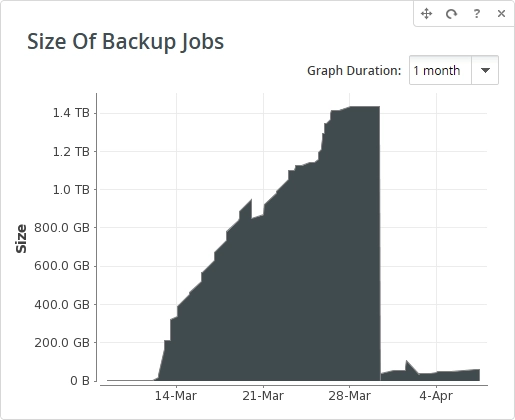
Task: Click the 4-Apr date axis label
Action: [x=436, y=396]
